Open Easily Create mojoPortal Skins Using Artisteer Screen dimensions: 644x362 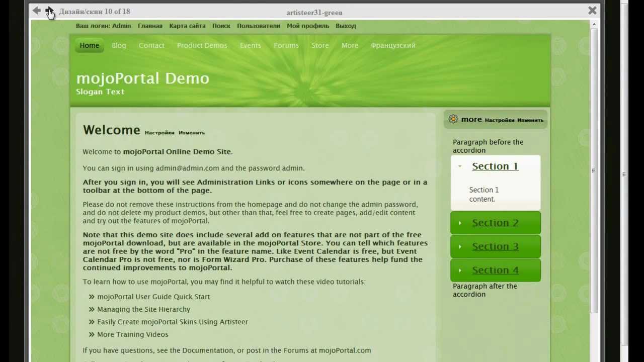coord(173,322)
